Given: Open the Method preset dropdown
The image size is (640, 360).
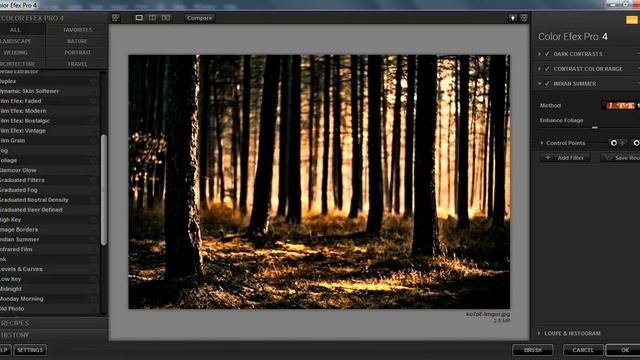Looking at the screenshot, I should [x=620, y=105].
